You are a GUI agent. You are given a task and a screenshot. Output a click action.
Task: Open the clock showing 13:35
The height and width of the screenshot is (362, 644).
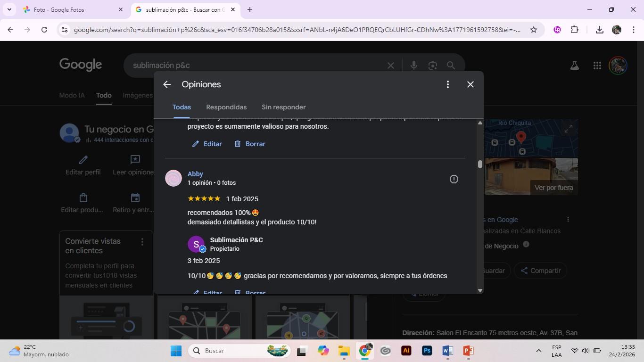click(x=622, y=351)
